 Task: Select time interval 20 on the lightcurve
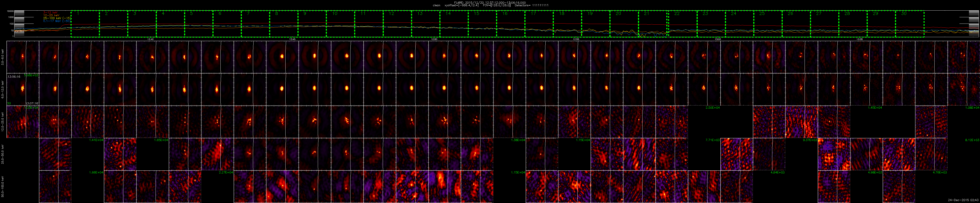pos(624,24)
